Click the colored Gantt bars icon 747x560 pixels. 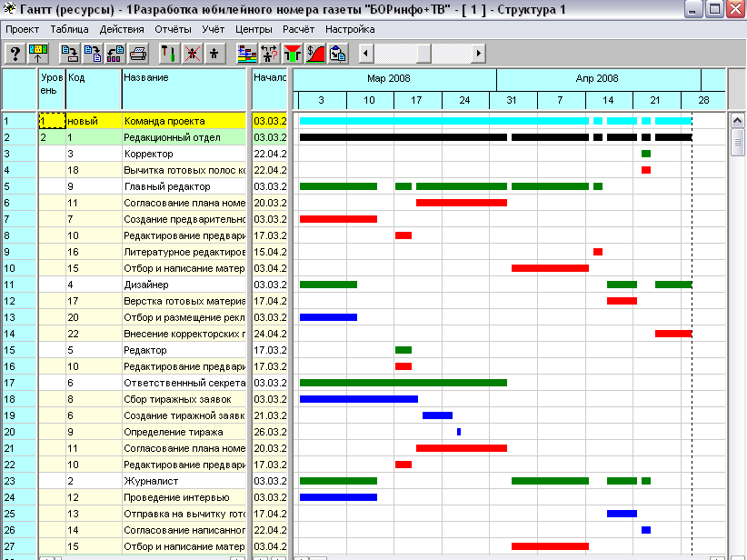coord(246,54)
